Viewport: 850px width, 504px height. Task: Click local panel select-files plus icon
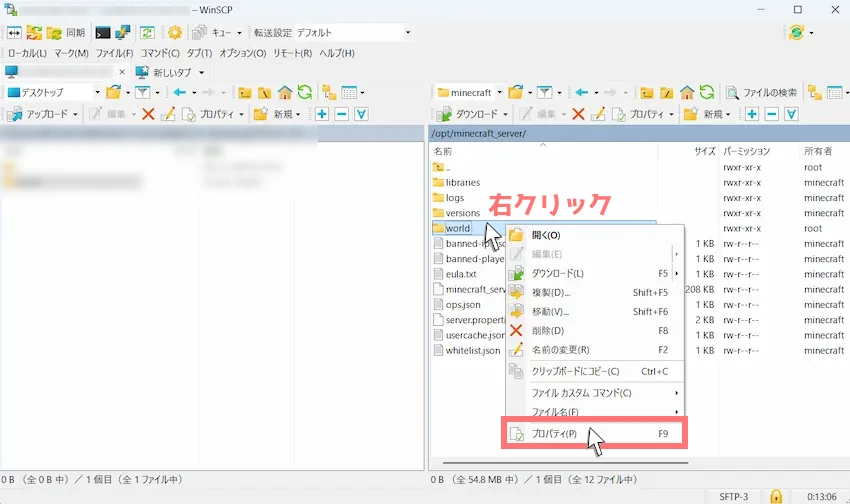pos(322,114)
